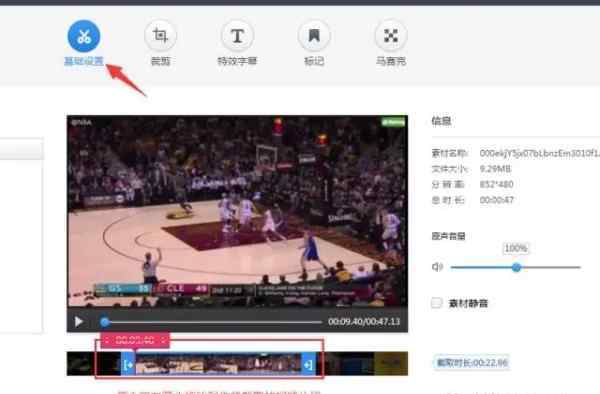Step the trim time marker backward
Screen dimensions: 600x394
[x=107, y=340]
